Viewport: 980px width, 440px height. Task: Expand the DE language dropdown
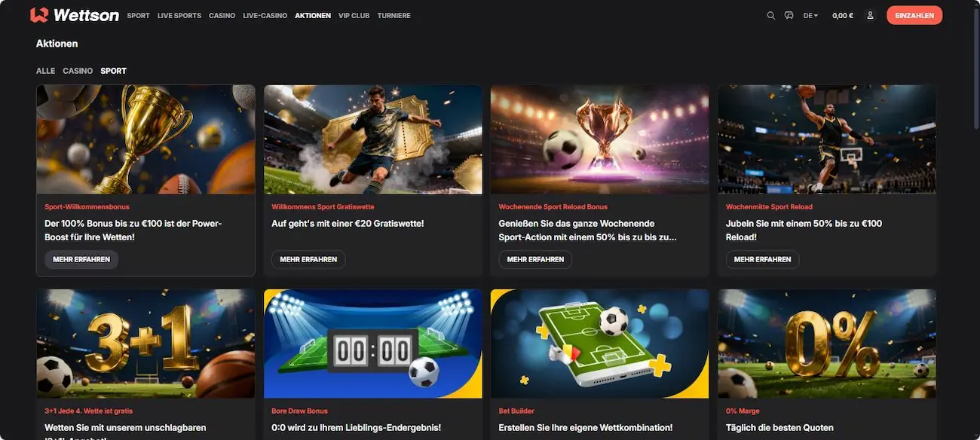tap(810, 15)
